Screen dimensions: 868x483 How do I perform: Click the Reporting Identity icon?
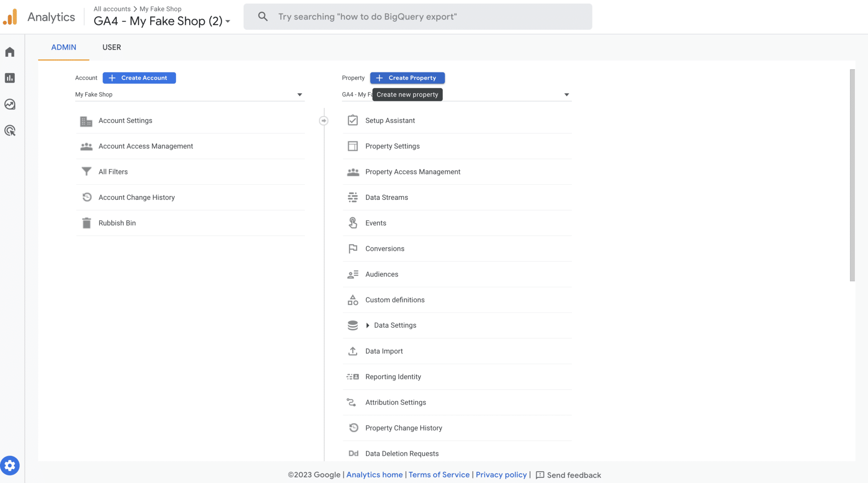[x=353, y=377]
